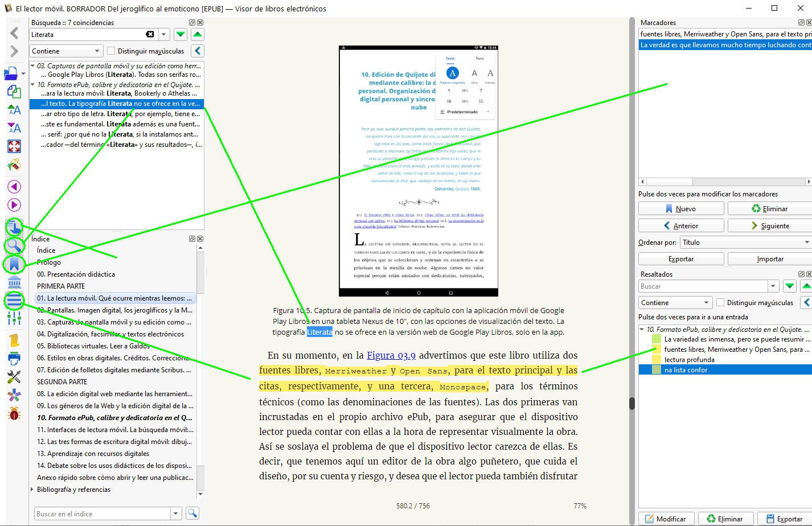
Task: Go back with the left arrow toolbar icon
Action: coord(14,33)
